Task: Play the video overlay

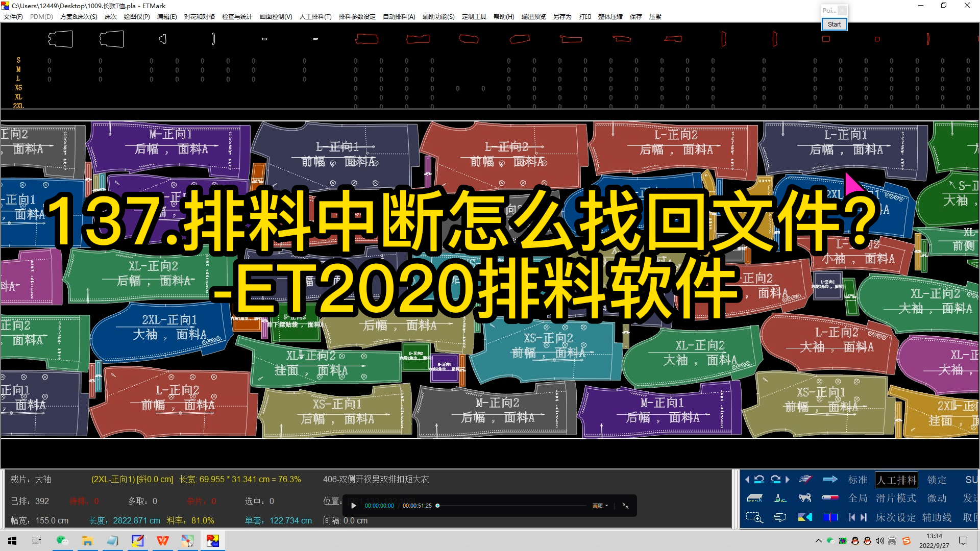Action: (x=354, y=506)
